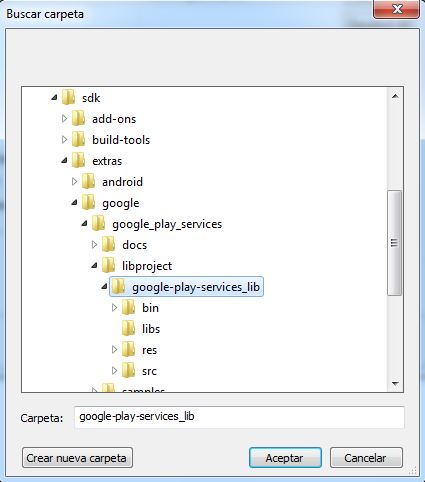Select the bin folder name
Screen dimensions: 425x482
tap(150, 308)
